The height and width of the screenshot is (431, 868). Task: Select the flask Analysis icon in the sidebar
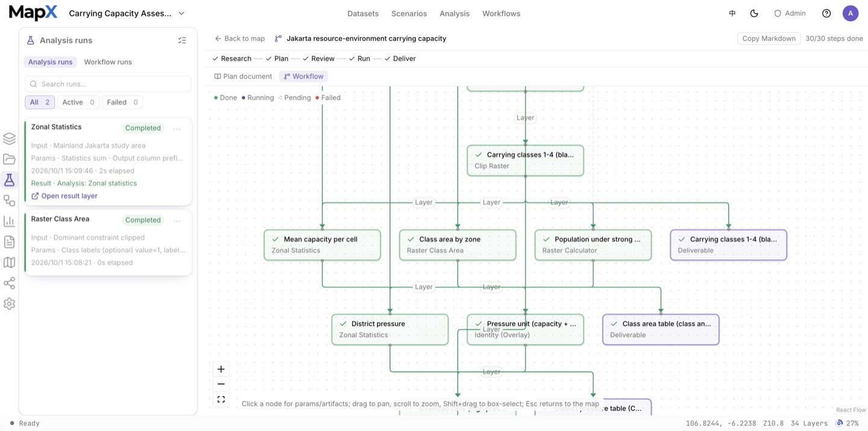point(9,180)
